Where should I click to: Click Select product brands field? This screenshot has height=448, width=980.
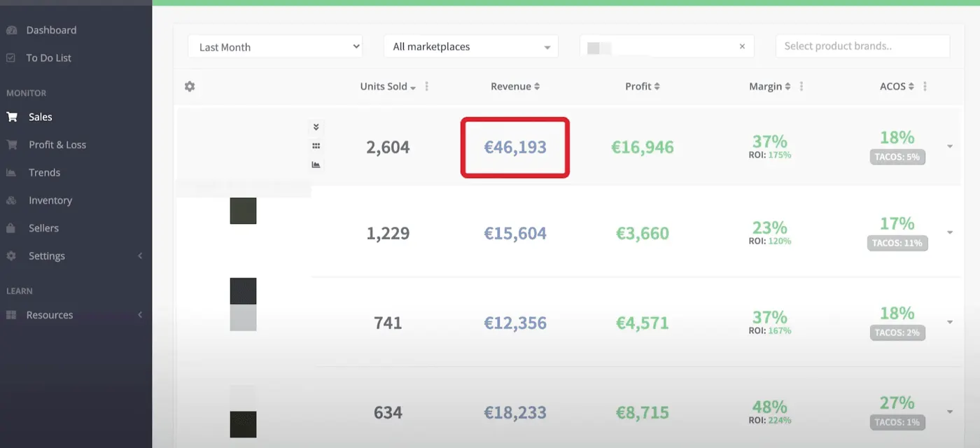tap(863, 46)
